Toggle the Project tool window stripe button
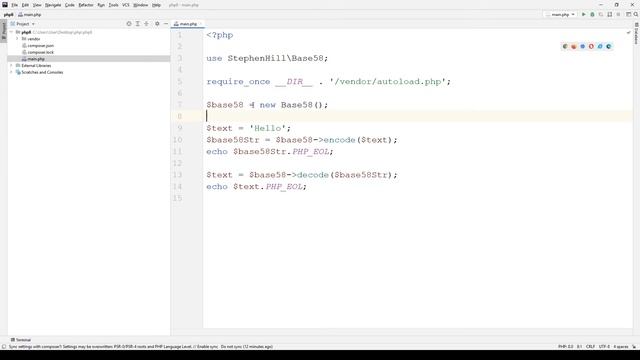640x360 pixels. tap(3, 31)
